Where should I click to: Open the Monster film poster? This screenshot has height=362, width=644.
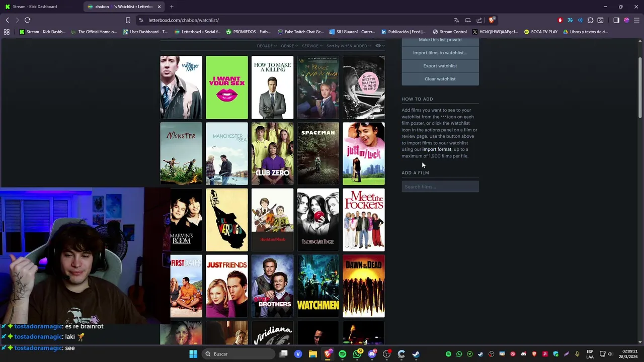[181, 154]
